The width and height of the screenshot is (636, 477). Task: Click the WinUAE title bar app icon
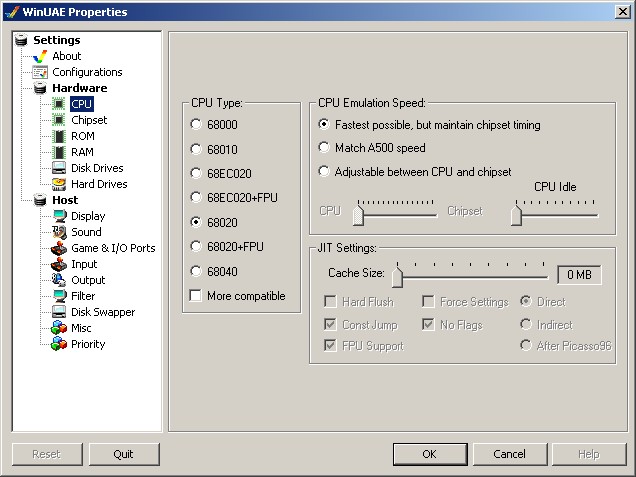[13, 11]
